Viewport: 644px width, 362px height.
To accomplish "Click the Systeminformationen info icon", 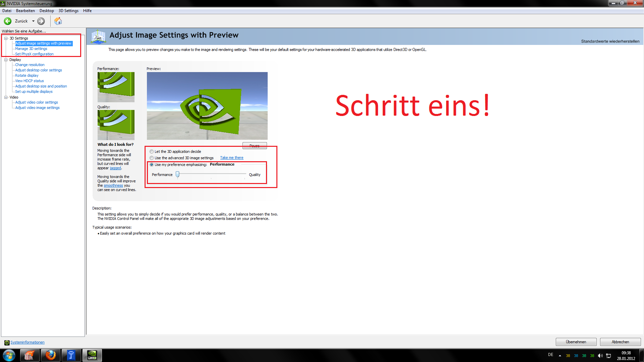I will [7, 342].
